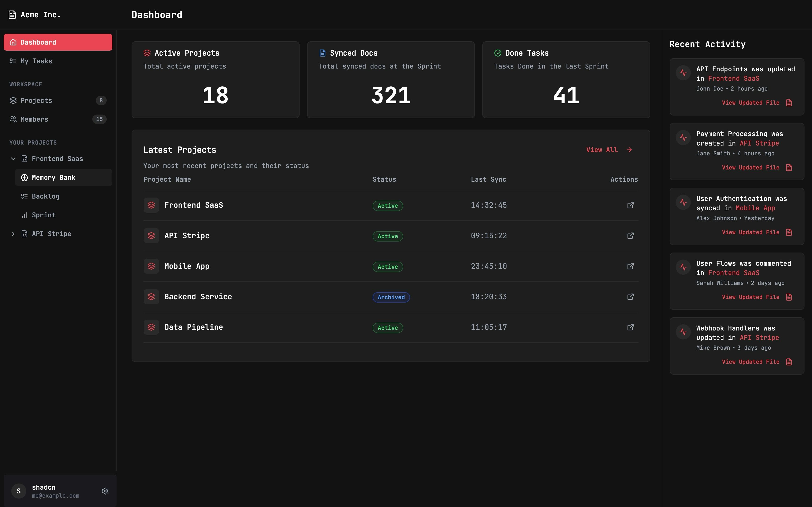The height and width of the screenshot is (507, 812).
Task: Click the Active Projects layers icon
Action: click(x=148, y=53)
